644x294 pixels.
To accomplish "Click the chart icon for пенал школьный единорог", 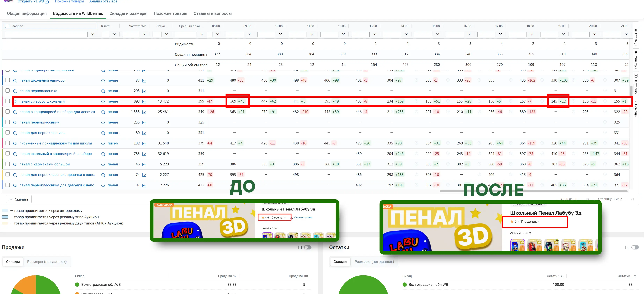I will pos(144,81).
